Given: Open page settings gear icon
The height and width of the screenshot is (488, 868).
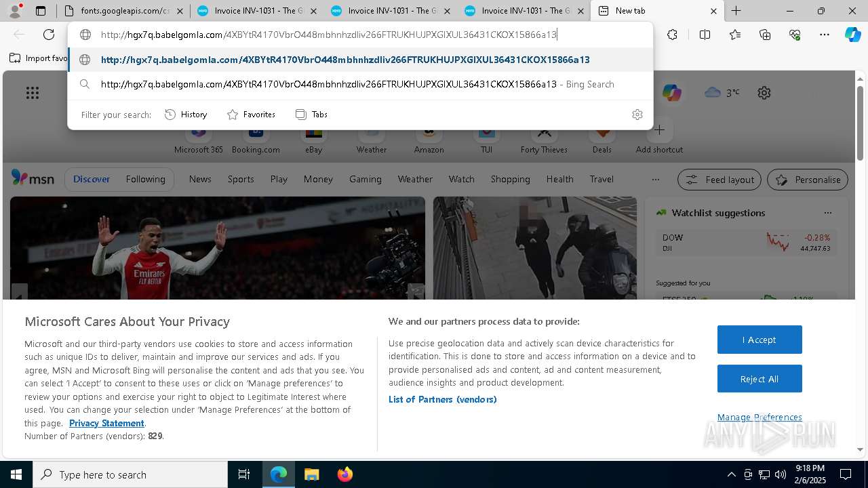Looking at the screenshot, I should 764,93.
